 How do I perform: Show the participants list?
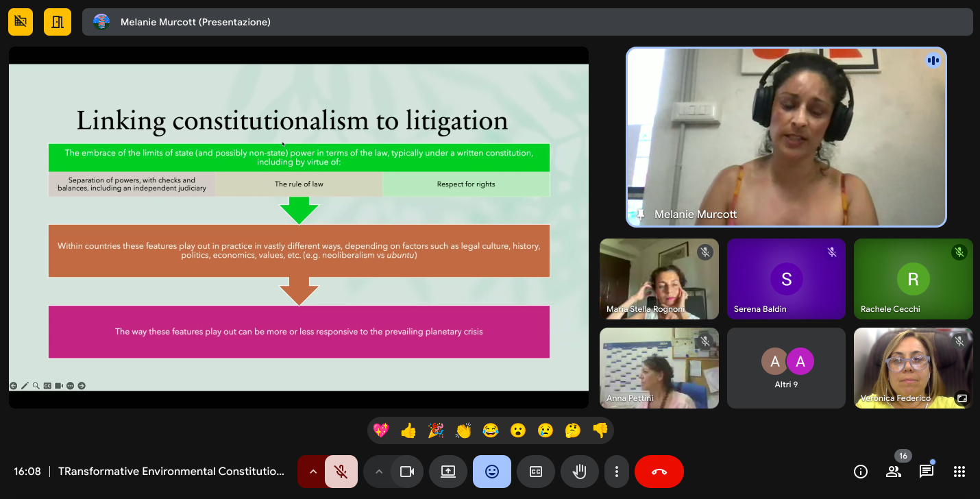(x=894, y=472)
